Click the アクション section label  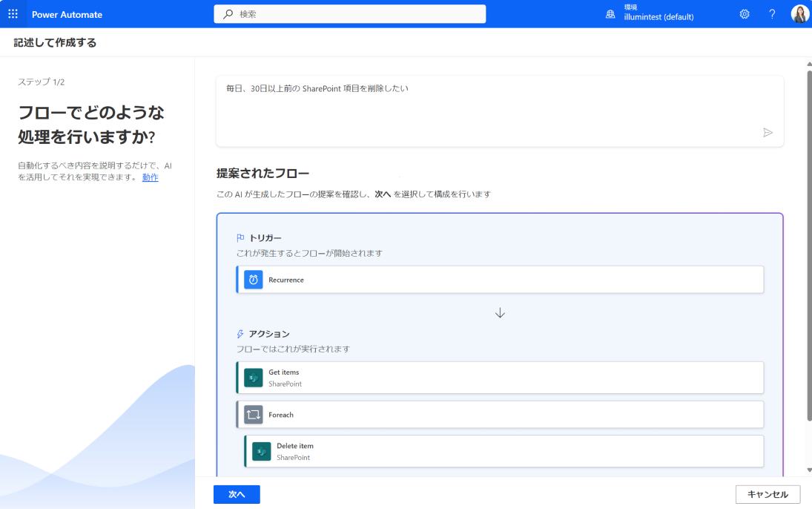(268, 334)
